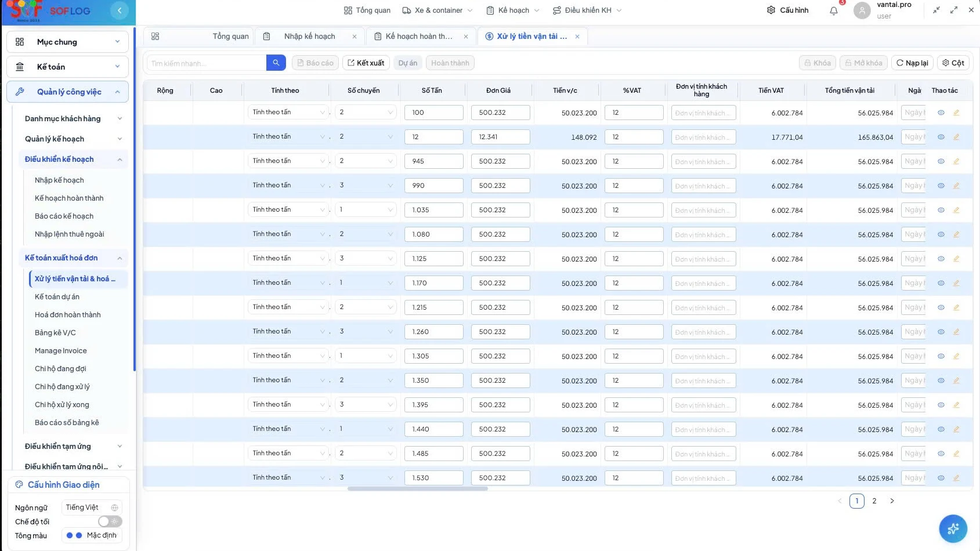The width and height of the screenshot is (980, 551).
Task: Expand the Kế toán sidebar section
Action: (x=68, y=67)
